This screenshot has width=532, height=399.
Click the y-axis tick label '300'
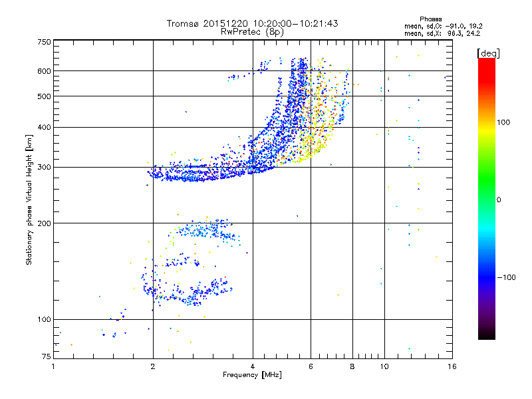click(x=44, y=168)
